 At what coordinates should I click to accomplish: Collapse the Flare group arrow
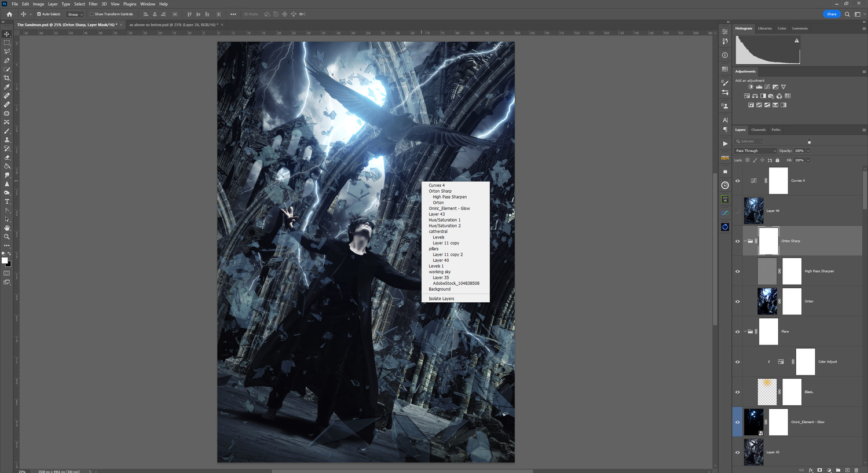(745, 332)
